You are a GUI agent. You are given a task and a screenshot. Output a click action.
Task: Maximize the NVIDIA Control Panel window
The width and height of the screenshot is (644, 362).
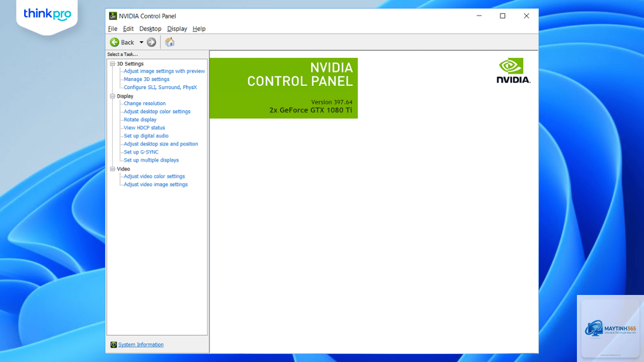pos(502,16)
